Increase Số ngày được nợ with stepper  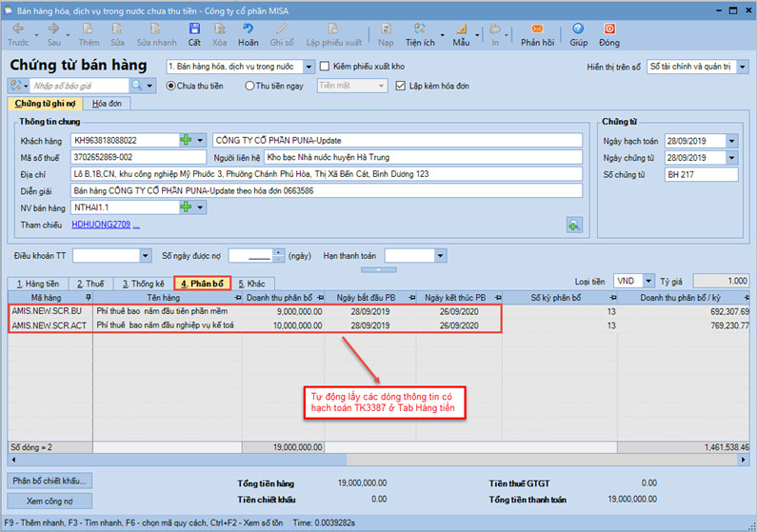279,252
